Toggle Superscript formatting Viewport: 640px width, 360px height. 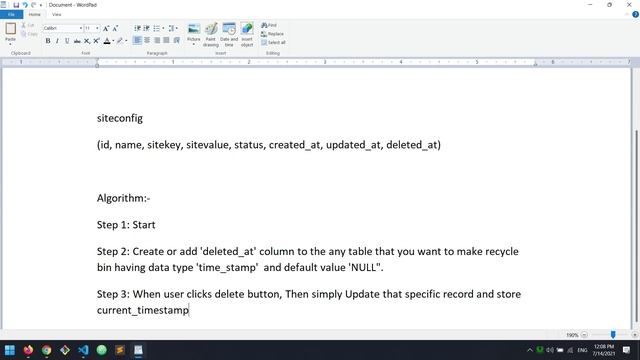click(96, 41)
